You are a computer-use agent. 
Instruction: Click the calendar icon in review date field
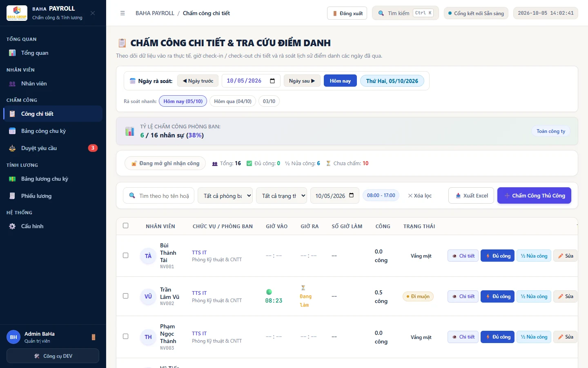(x=272, y=81)
